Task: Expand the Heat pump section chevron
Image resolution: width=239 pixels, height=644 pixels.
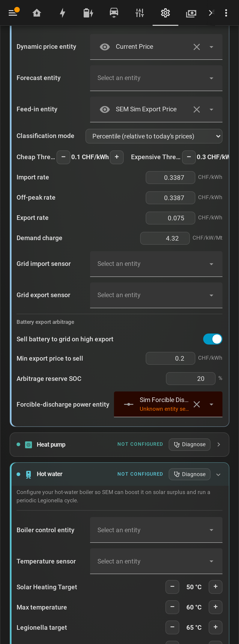Action: point(219,444)
